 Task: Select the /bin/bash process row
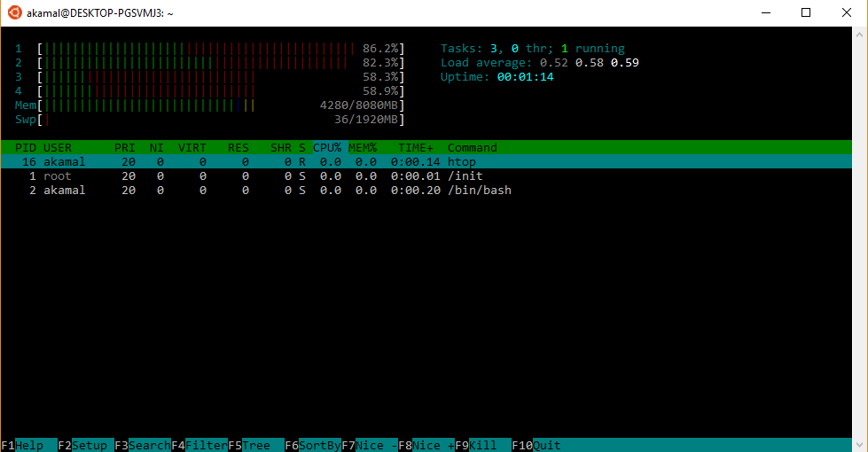point(426,191)
